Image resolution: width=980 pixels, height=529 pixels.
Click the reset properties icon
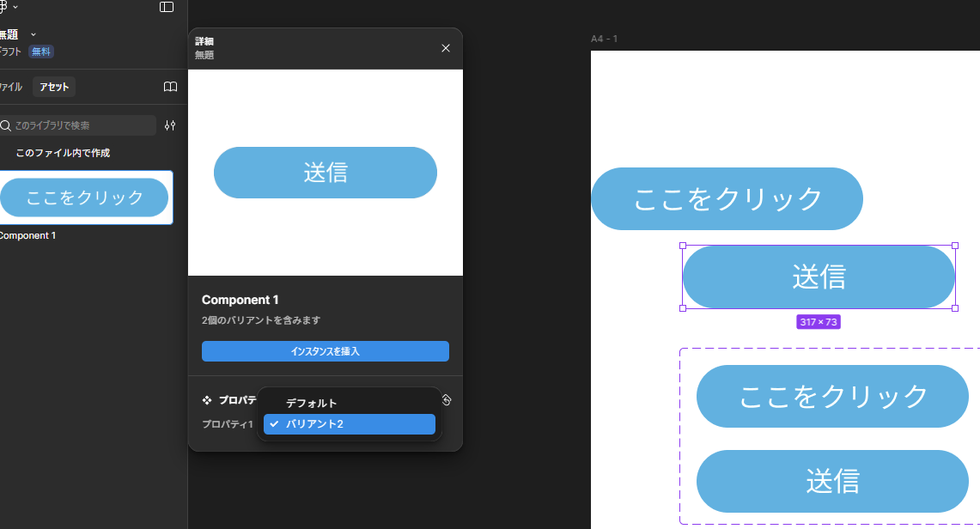coord(446,399)
